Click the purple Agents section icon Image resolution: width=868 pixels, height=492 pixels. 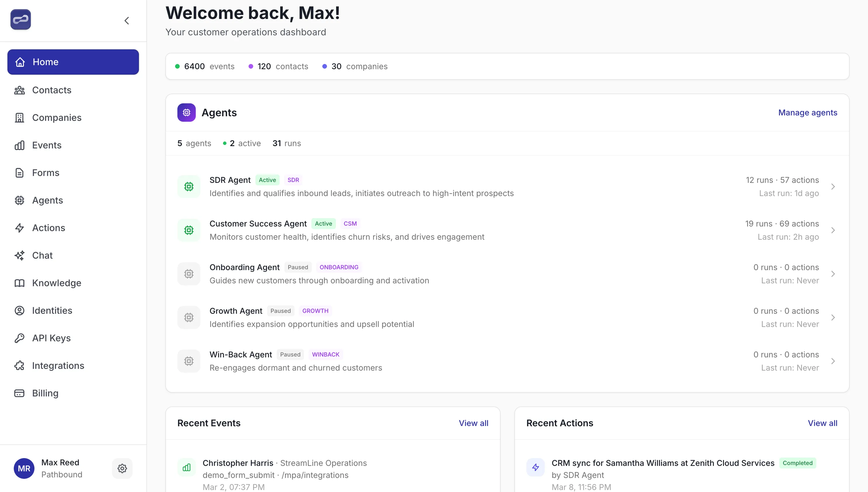pyautogui.click(x=186, y=113)
